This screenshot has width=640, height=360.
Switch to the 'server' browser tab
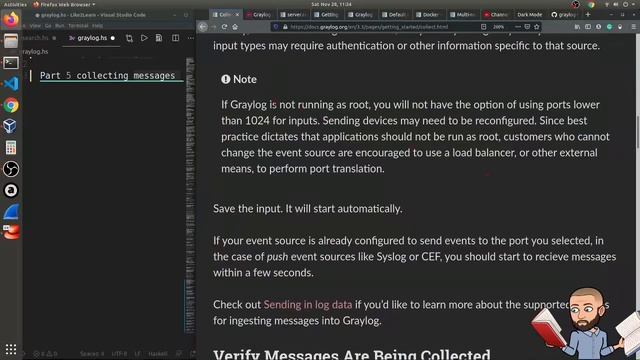293,15
